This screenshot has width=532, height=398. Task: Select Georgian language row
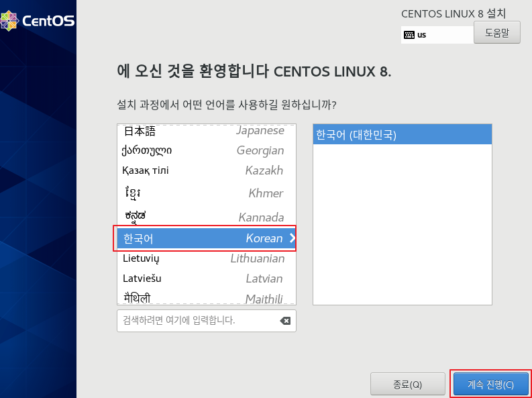tap(206, 150)
